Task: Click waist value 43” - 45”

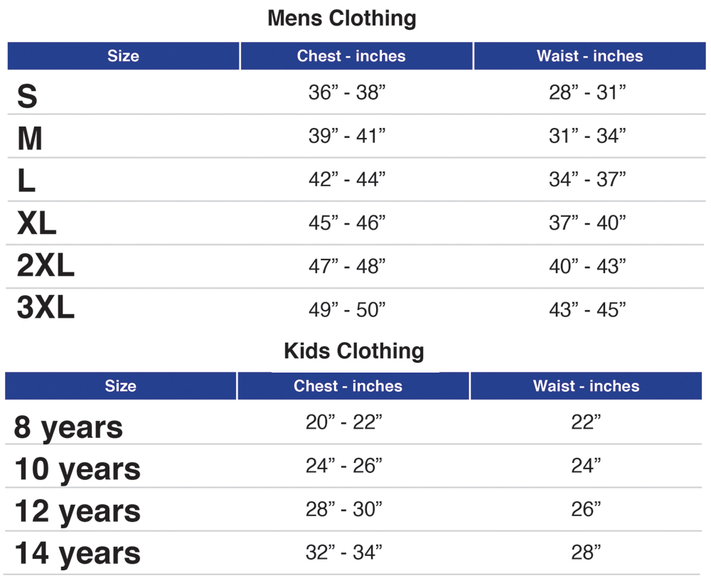Action: (587, 309)
